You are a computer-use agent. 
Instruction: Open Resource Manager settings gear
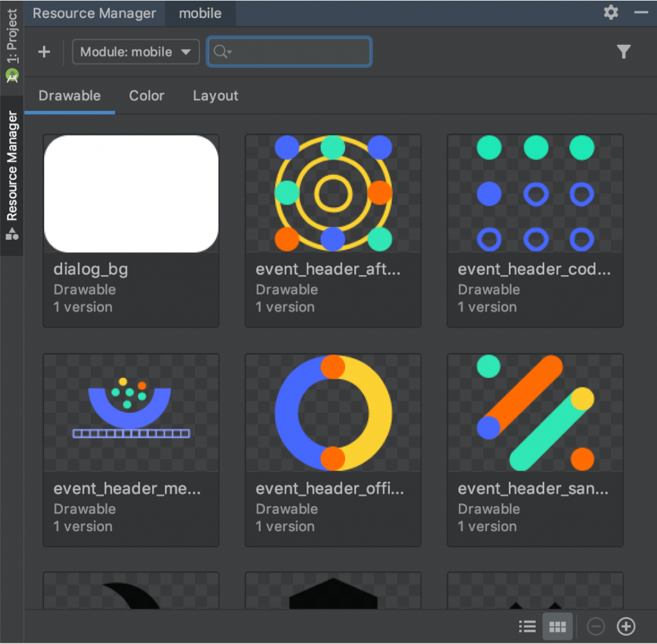[611, 13]
